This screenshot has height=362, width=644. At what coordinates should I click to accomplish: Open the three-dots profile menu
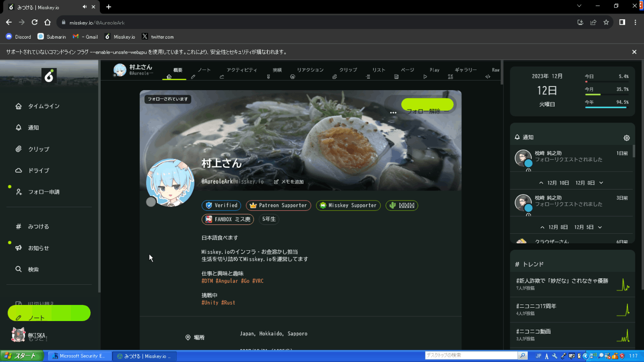click(393, 112)
